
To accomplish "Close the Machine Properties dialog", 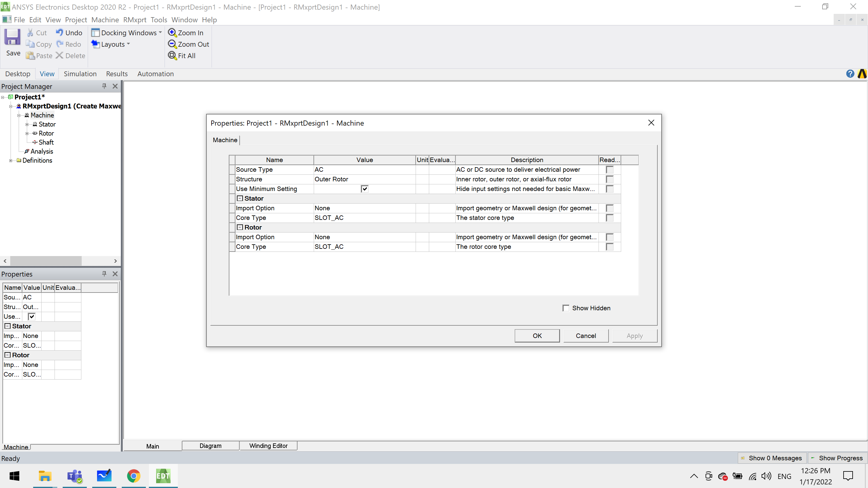I will (x=651, y=123).
